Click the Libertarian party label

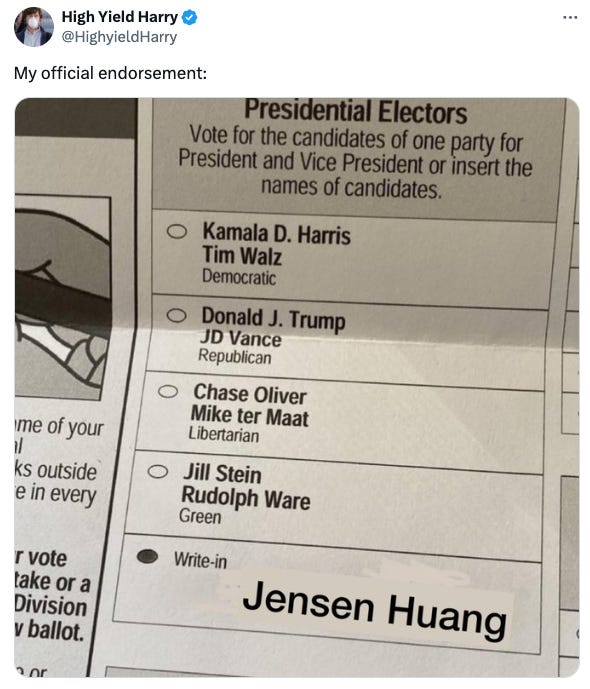click(x=224, y=434)
